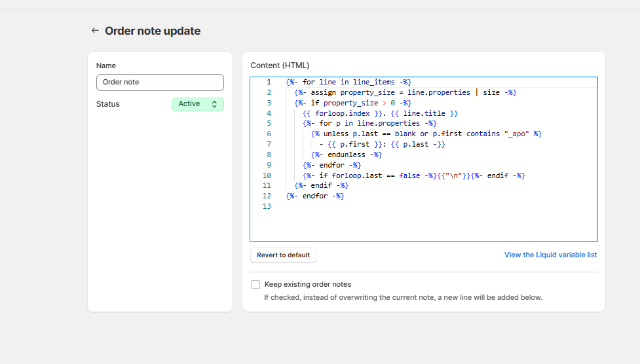Click the p.first and p.last output line
Image resolution: width=640 pixels, height=364 pixels.
383,144
